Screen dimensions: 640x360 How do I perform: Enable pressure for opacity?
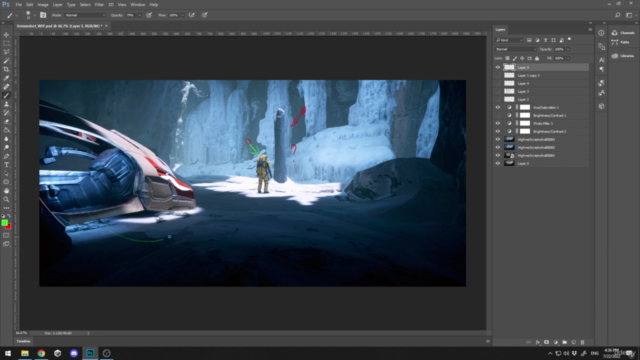(149, 15)
